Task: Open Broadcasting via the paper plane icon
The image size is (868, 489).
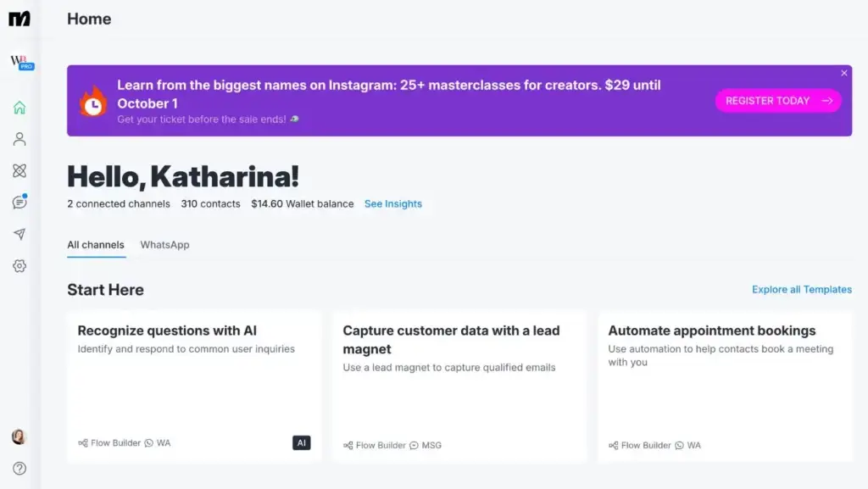Action: tap(19, 234)
